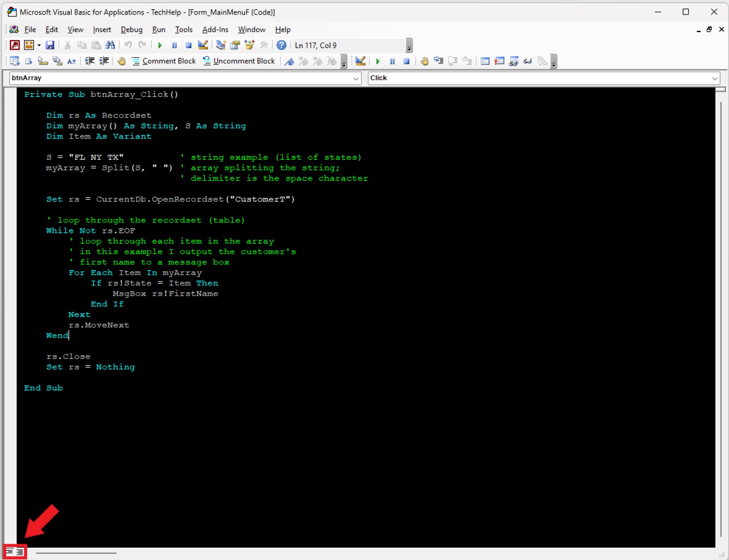Select the Find binoculars icon
Screen dimensions: 729x560
click(111, 45)
